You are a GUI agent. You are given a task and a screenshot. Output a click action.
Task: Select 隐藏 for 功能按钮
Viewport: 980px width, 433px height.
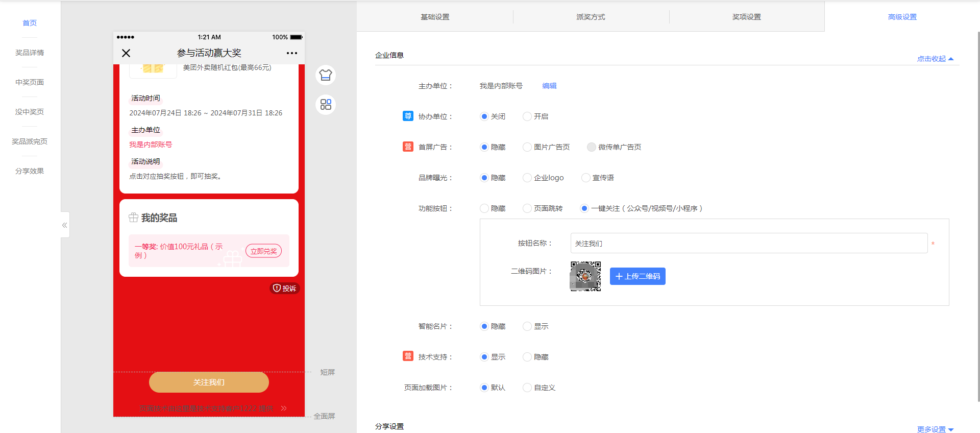(x=484, y=208)
